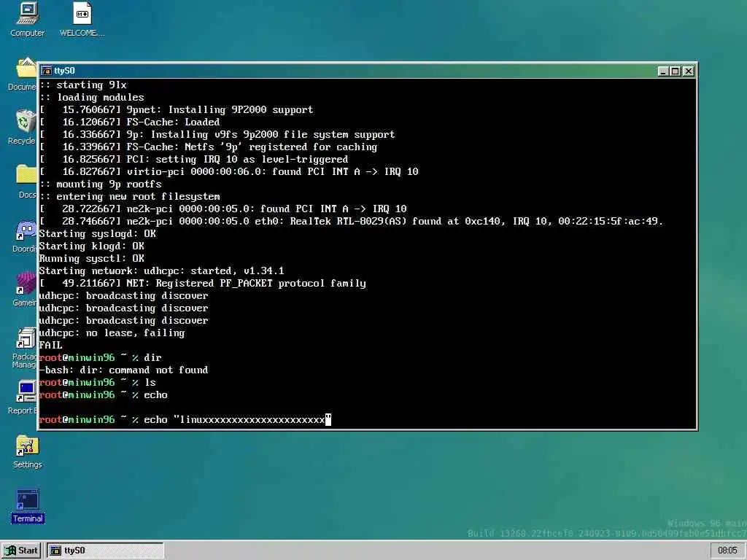This screenshot has height=560, width=747.
Task: Minimize the ttyS0 terminal window
Action: 662,71
